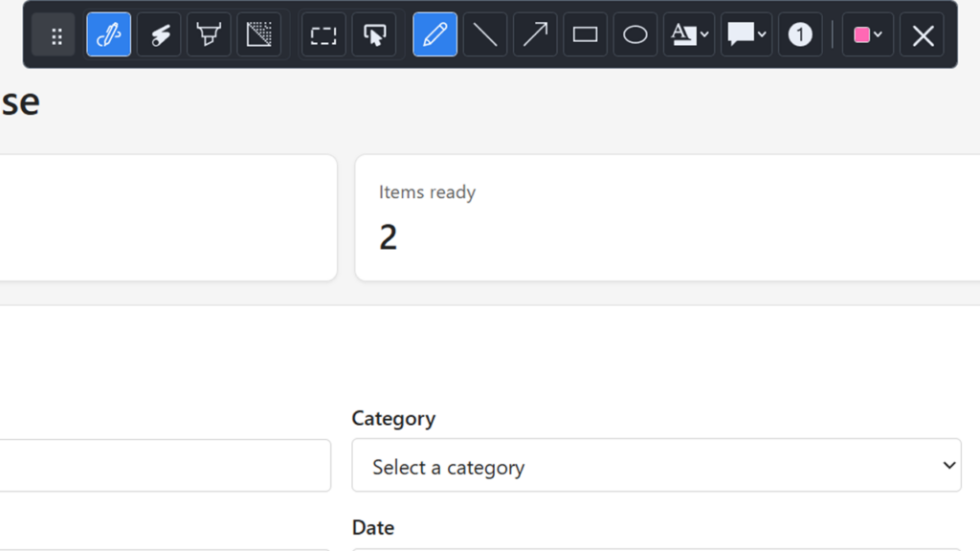
Task: Click the Items ready label
Action: click(x=428, y=191)
